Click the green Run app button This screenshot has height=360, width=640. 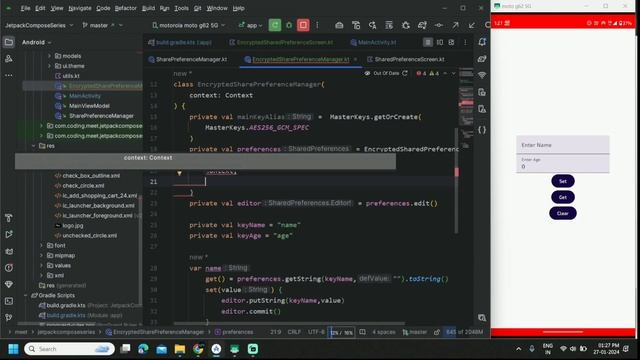(x=275, y=25)
